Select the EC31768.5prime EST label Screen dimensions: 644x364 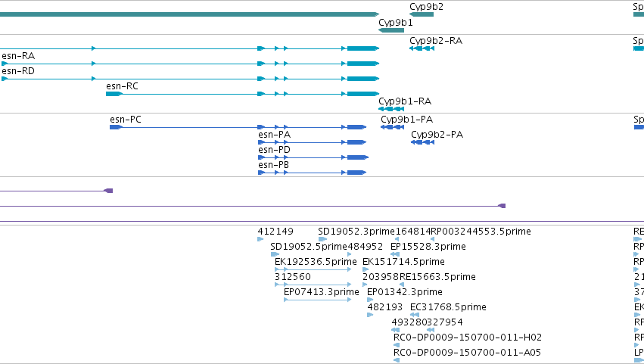click(449, 308)
